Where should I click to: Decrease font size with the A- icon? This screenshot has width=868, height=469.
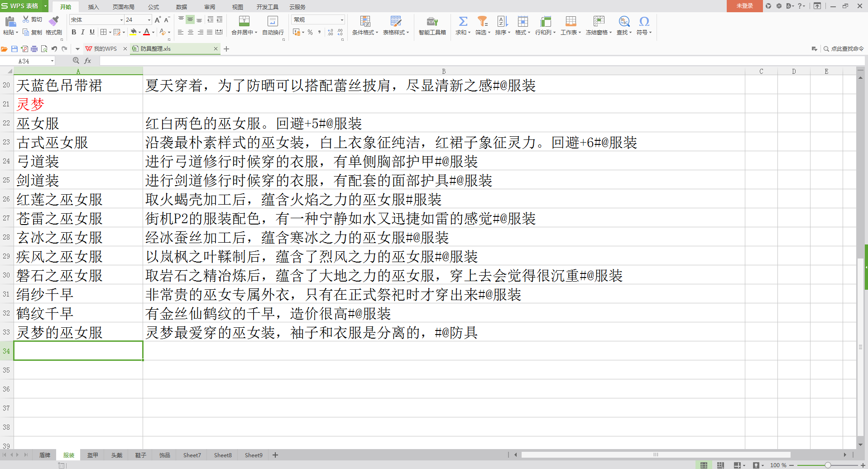[x=167, y=19]
